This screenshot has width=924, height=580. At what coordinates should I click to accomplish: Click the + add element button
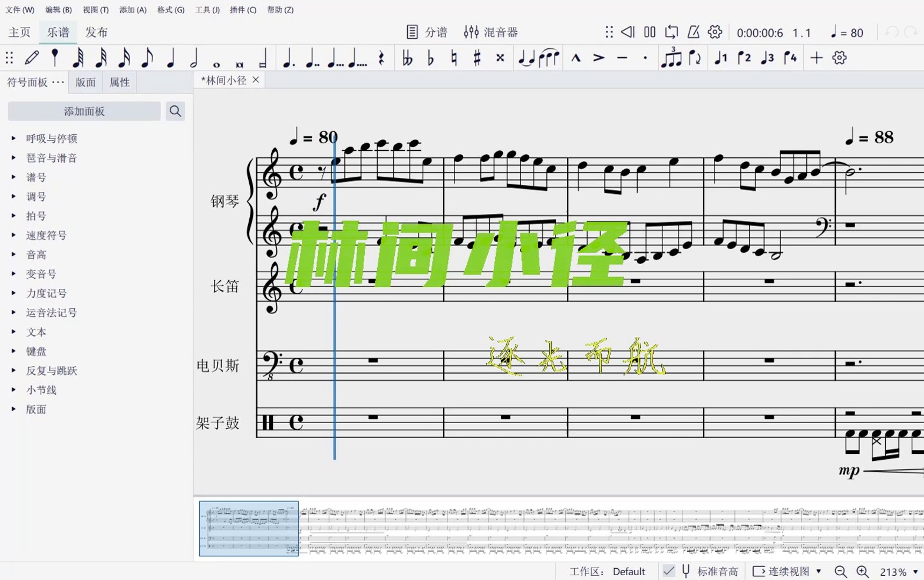(816, 57)
